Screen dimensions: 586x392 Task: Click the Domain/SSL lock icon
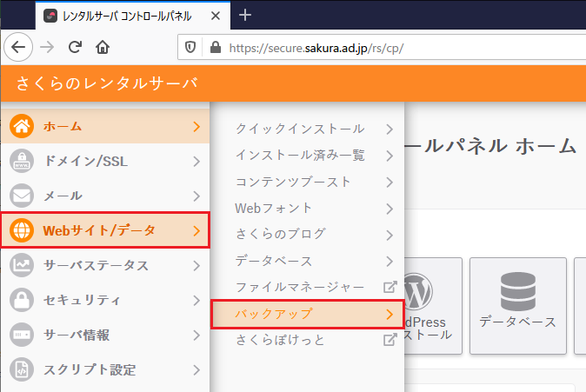(22, 161)
